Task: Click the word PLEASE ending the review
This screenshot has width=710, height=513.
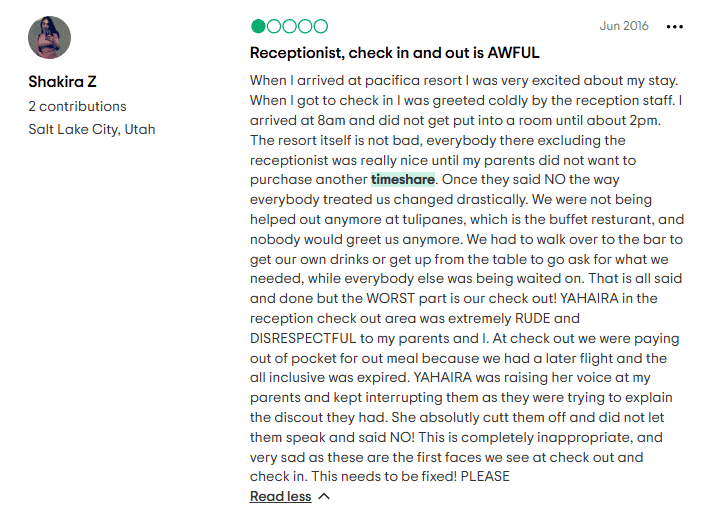Action: click(485, 476)
